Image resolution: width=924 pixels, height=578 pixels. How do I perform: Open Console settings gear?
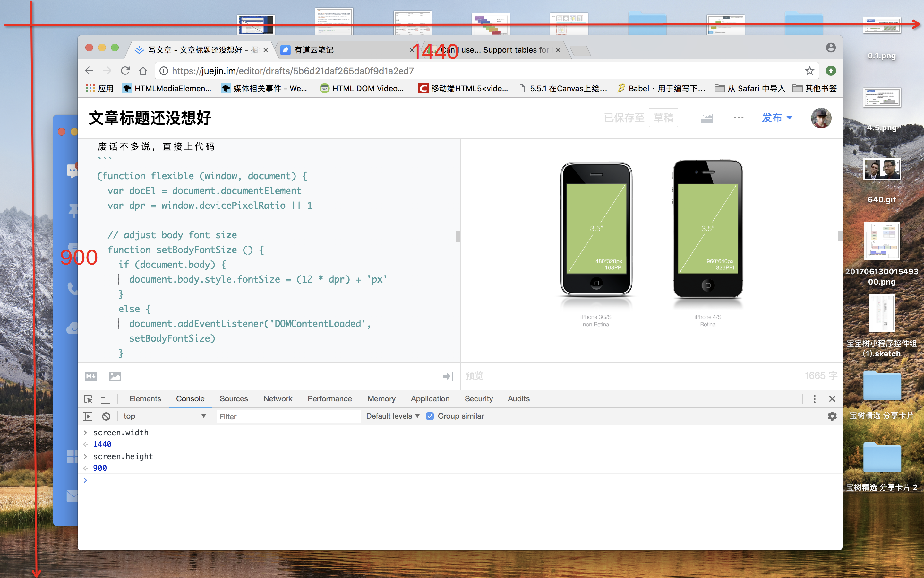832,416
